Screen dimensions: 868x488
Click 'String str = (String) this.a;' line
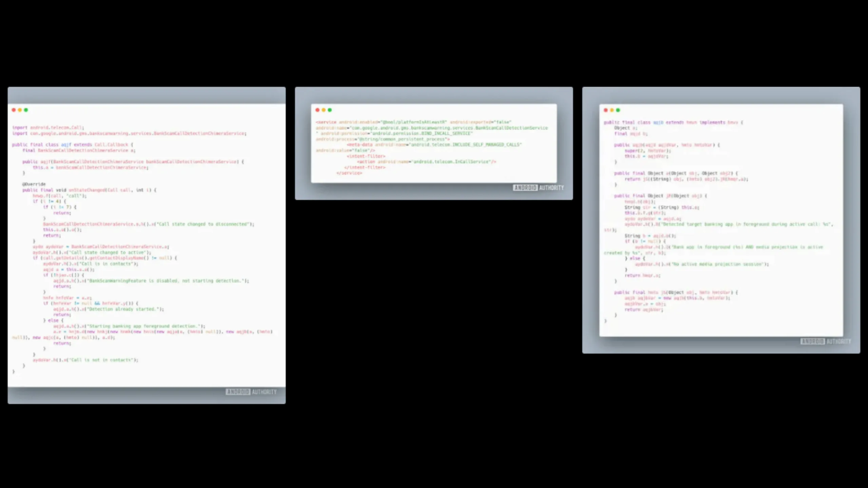(662, 207)
